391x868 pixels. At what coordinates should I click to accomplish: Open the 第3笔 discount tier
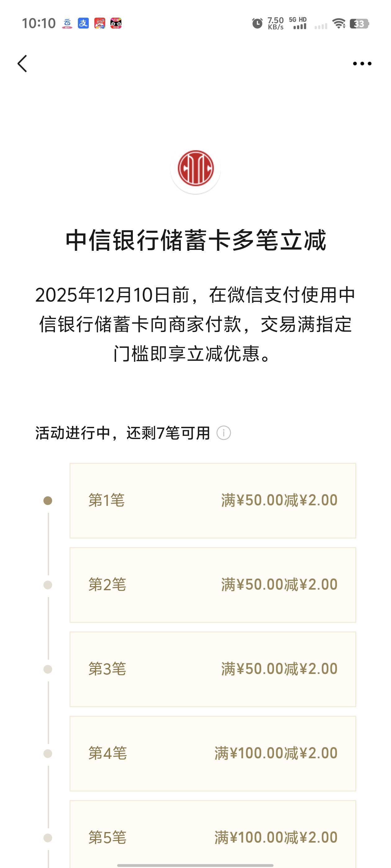click(x=213, y=669)
